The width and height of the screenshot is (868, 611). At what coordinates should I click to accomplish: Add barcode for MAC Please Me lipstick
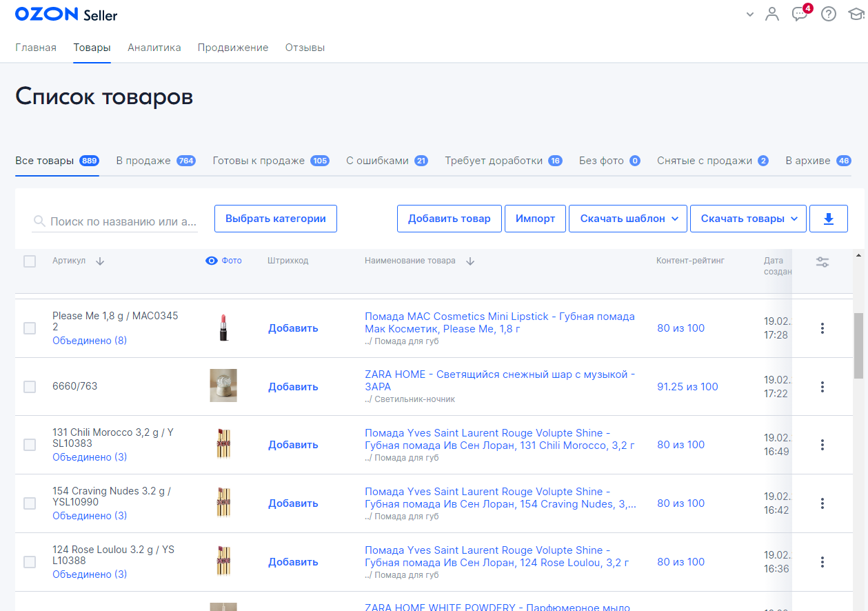click(x=293, y=328)
